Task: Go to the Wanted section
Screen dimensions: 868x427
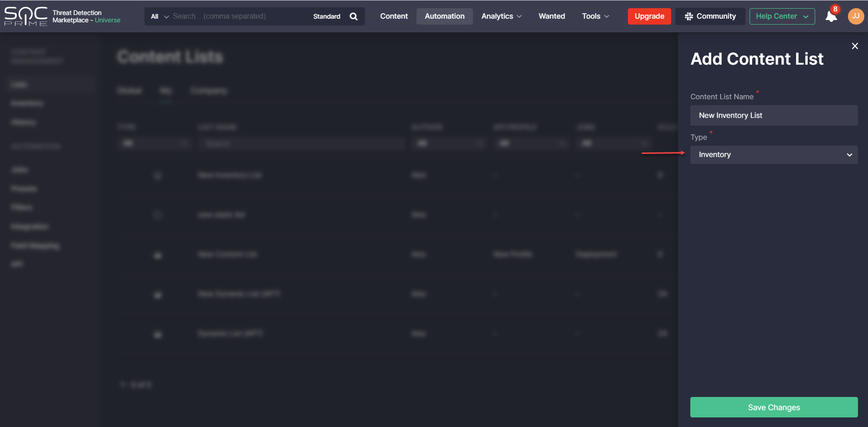Action: click(x=551, y=16)
